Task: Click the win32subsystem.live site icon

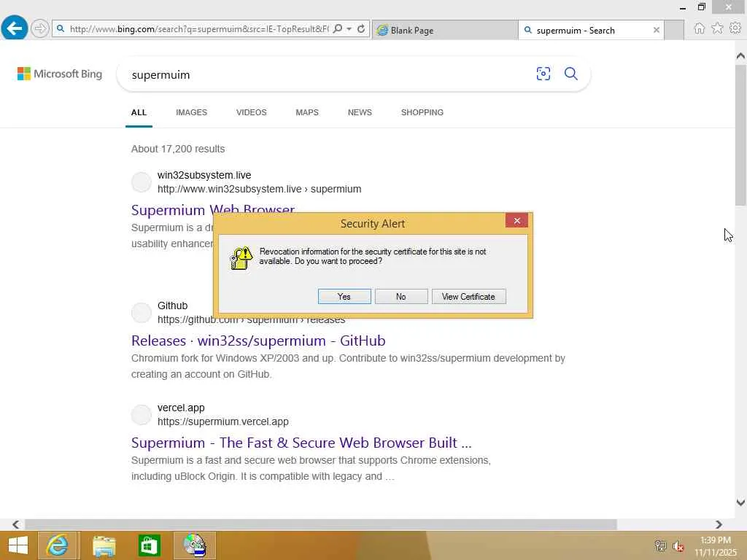Action: point(141,182)
